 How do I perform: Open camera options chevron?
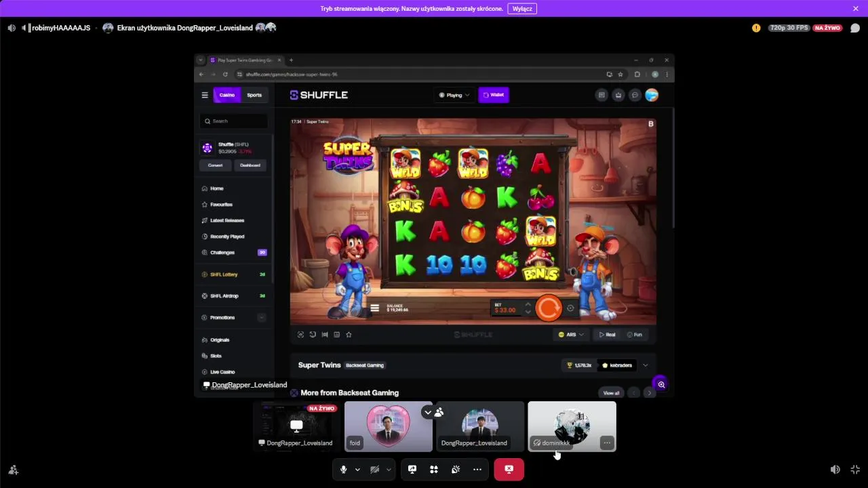pos(389,470)
